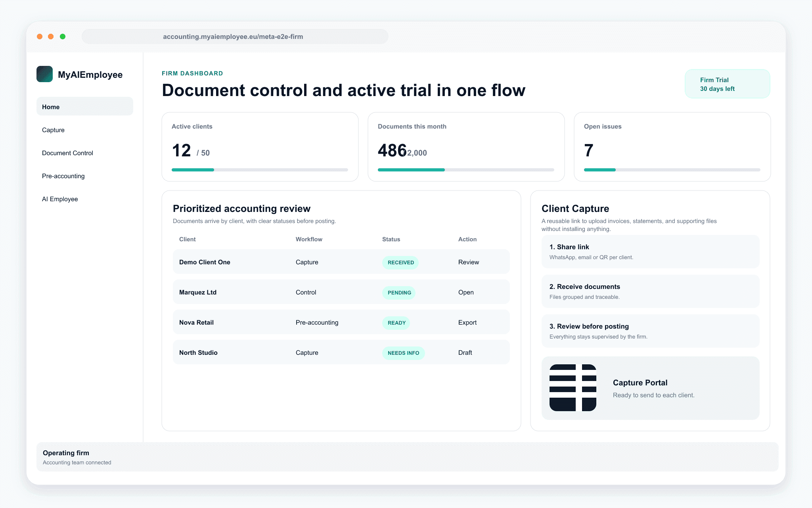Click the Client column header
The width and height of the screenshot is (812, 508).
tap(187, 239)
